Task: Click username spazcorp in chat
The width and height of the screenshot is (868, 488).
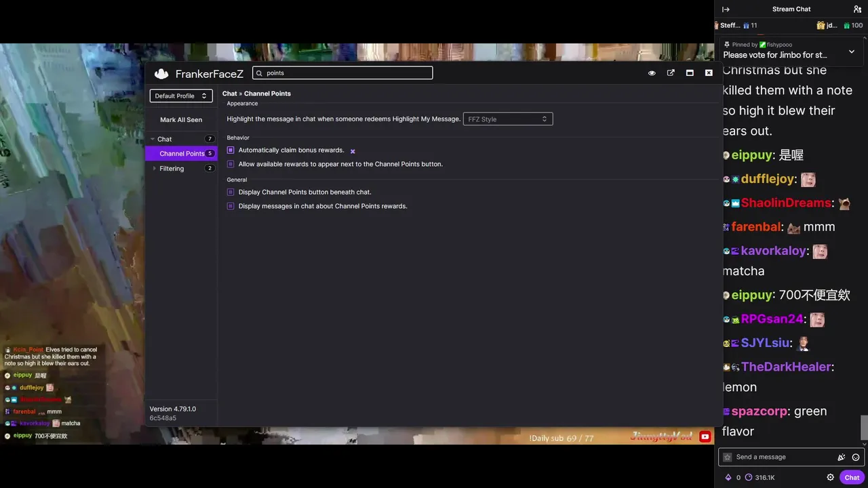Action: pyautogui.click(x=759, y=411)
